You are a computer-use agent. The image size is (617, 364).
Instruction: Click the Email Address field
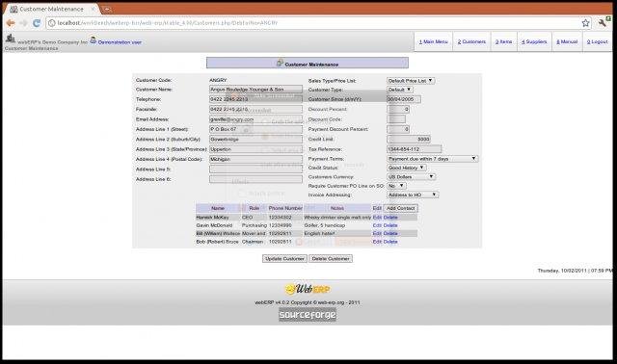[255, 119]
